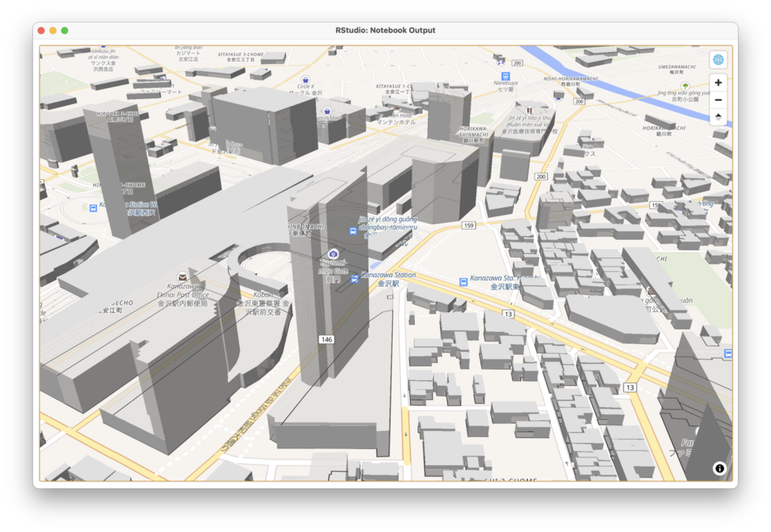The height and width of the screenshot is (532, 771).
Task: Select the Circle K 金沢 store marker
Action: [x=305, y=79]
